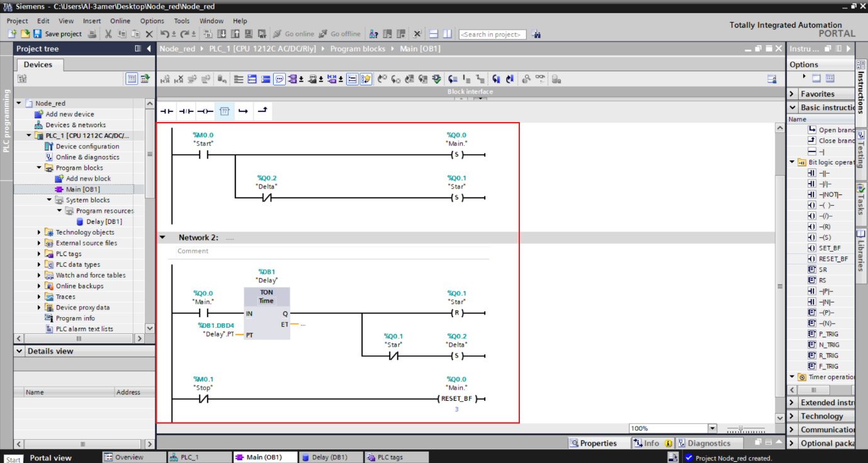Collapse Network 2 in the editor

[162, 237]
